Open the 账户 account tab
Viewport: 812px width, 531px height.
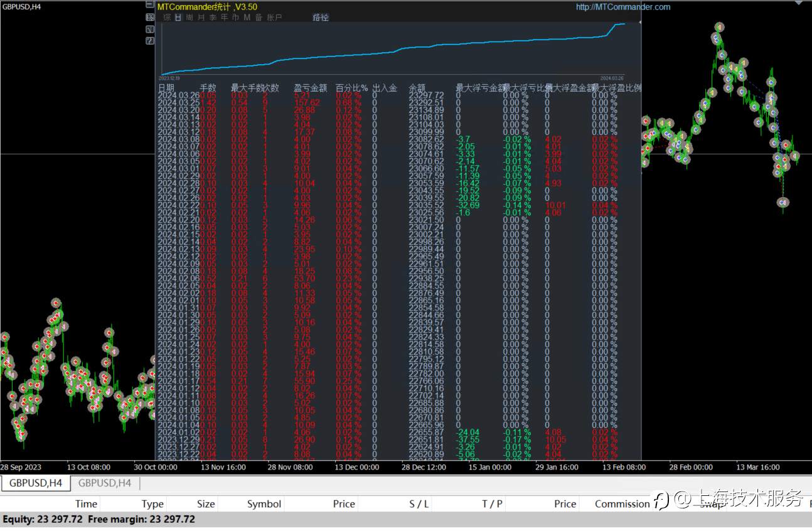pyautogui.click(x=274, y=18)
